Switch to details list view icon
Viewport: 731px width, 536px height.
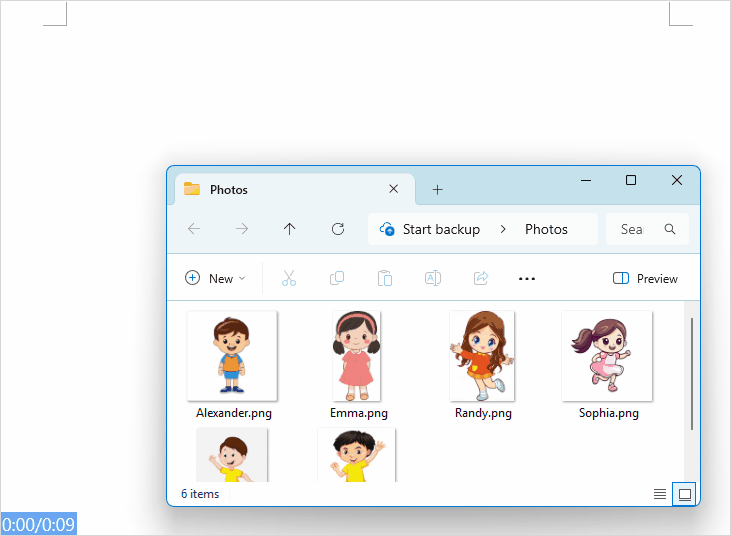[x=660, y=494]
